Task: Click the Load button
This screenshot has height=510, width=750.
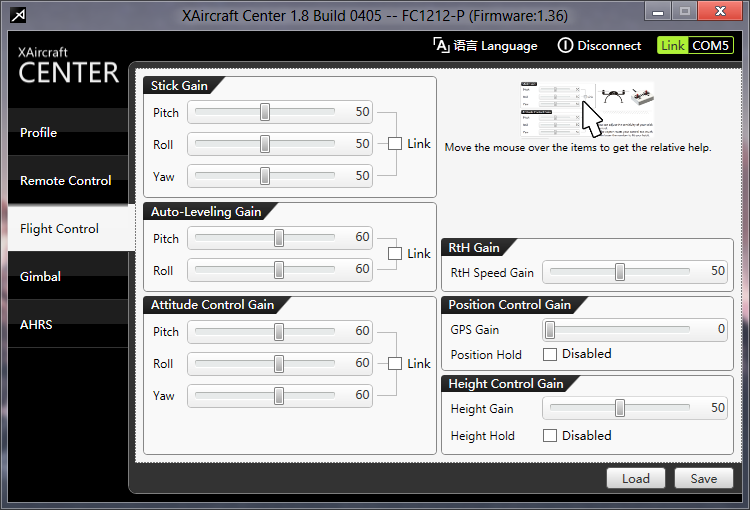Action: coord(636,478)
